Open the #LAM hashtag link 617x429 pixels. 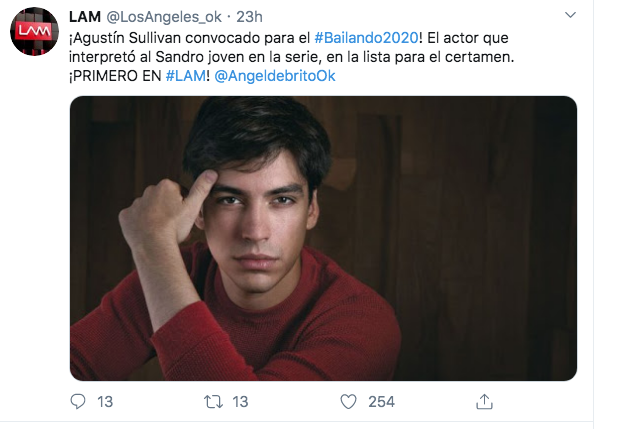186,76
